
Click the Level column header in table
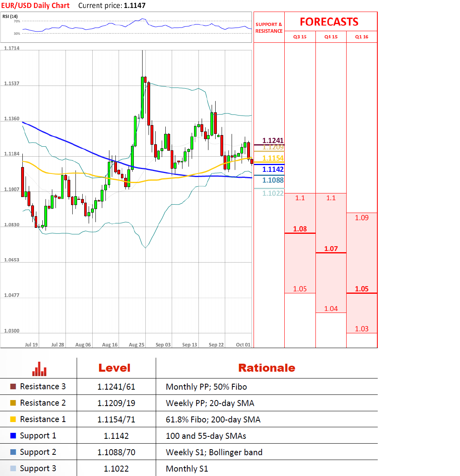coord(114,368)
